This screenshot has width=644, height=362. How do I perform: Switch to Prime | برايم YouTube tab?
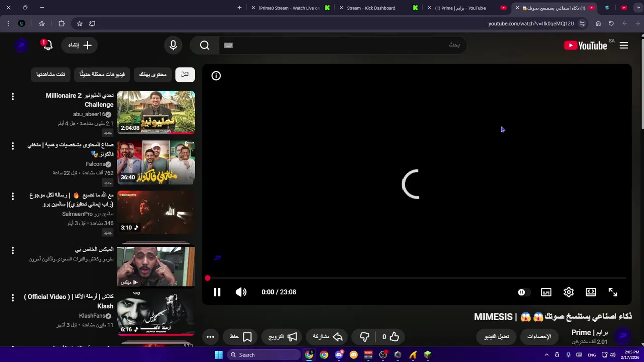click(x=467, y=8)
